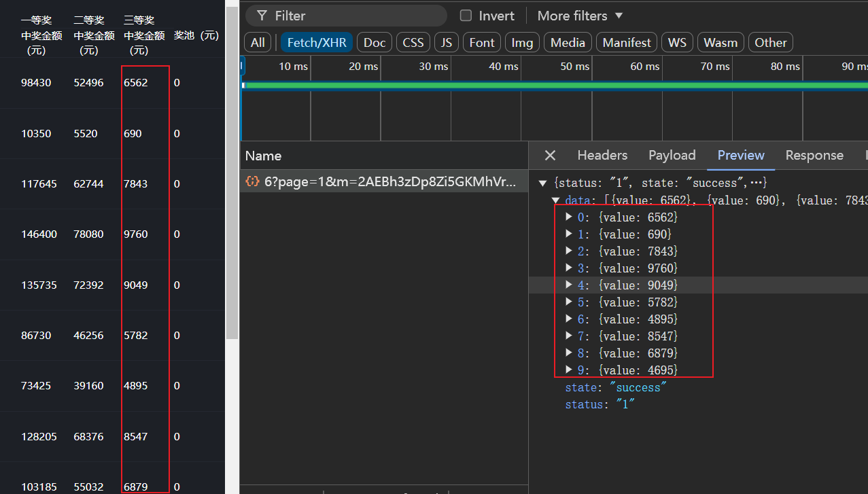The image size is (868, 494).
Task: Click the table cell 6562
Action: click(x=135, y=83)
